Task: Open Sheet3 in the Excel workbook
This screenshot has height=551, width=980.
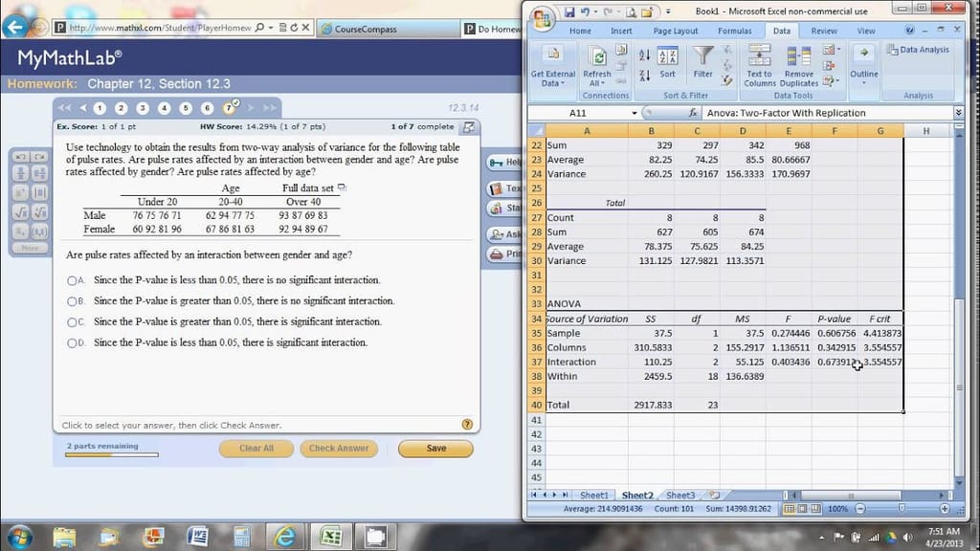Action: tap(680, 495)
